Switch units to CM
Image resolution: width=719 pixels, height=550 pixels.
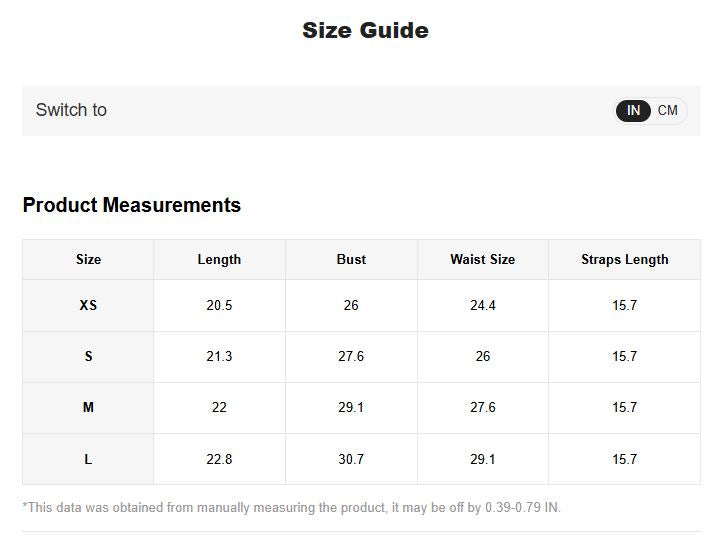click(667, 111)
